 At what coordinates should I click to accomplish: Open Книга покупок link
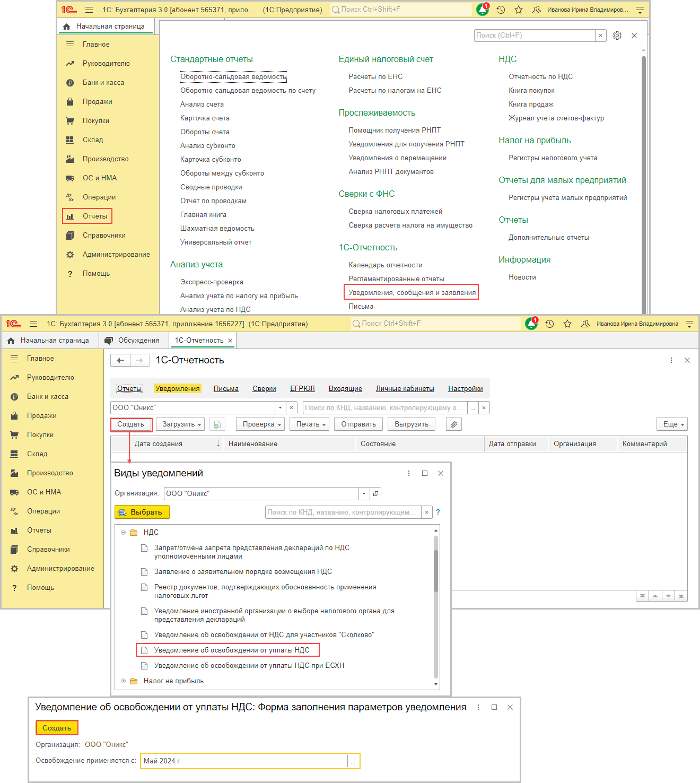(531, 91)
